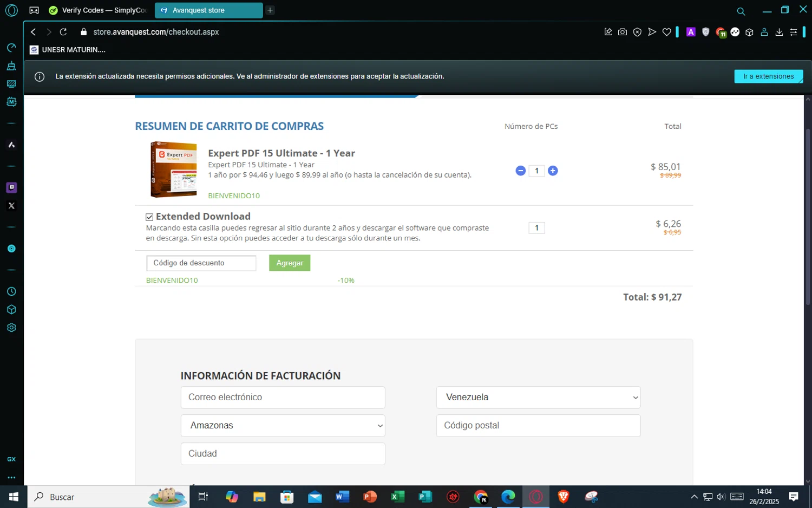This screenshot has width=812, height=508.
Task: Open the browser downloads icon
Action: point(779,32)
